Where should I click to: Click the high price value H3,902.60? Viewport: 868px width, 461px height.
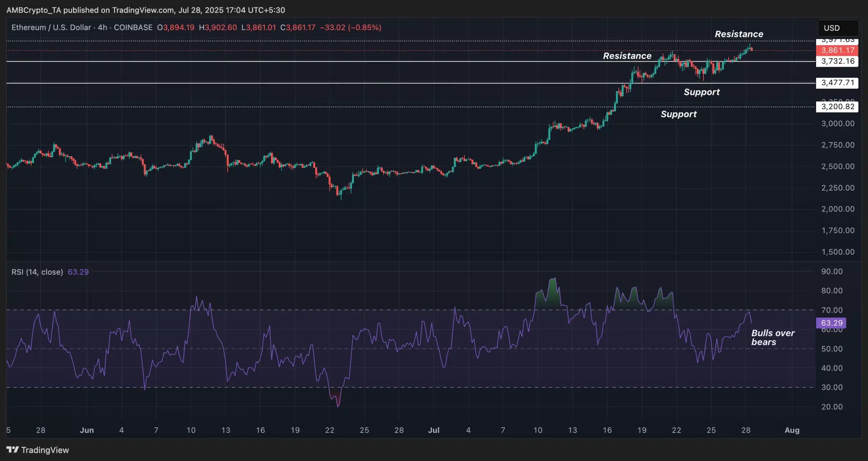tap(218, 27)
